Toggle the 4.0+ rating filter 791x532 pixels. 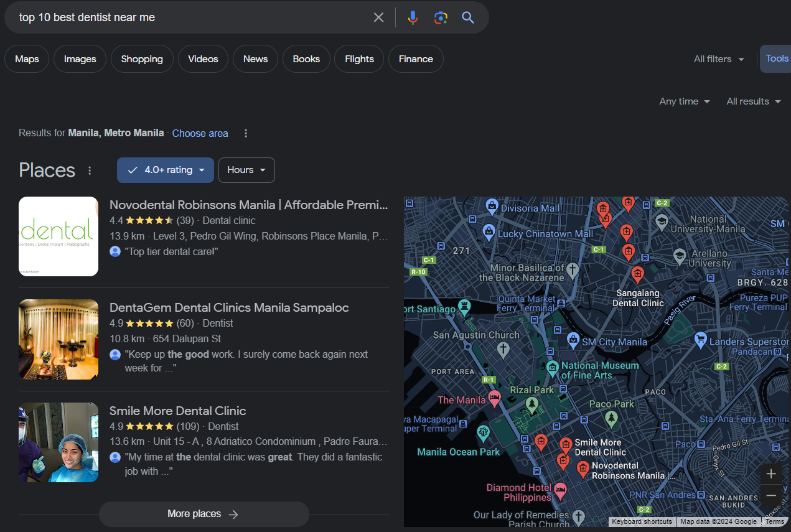[166, 170]
